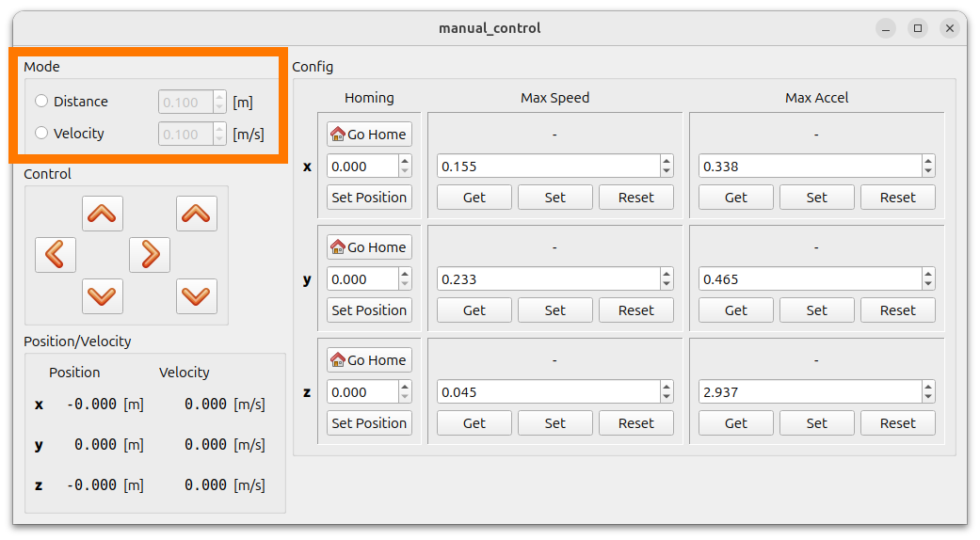Focus the x homing position field
This screenshot has width=980, height=540.
pyautogui.click(x=362, y=167)
